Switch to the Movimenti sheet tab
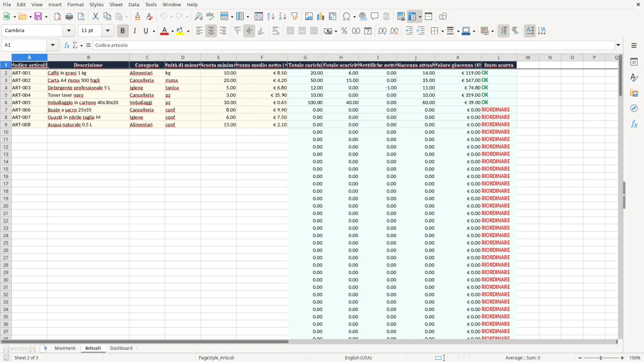The image size is (644, 362). 65,348
